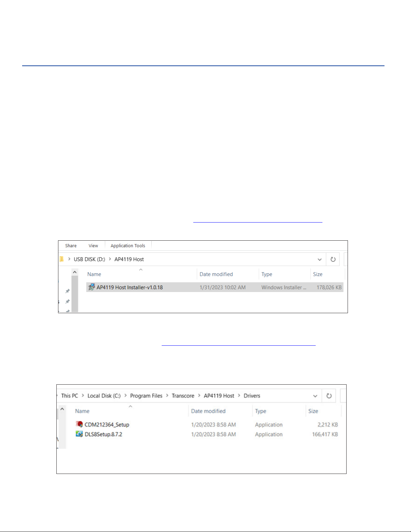The image size is (411, 532).
Task: Click AP4119 Host in Drivers window path
Action: click(x=219, y=396)
